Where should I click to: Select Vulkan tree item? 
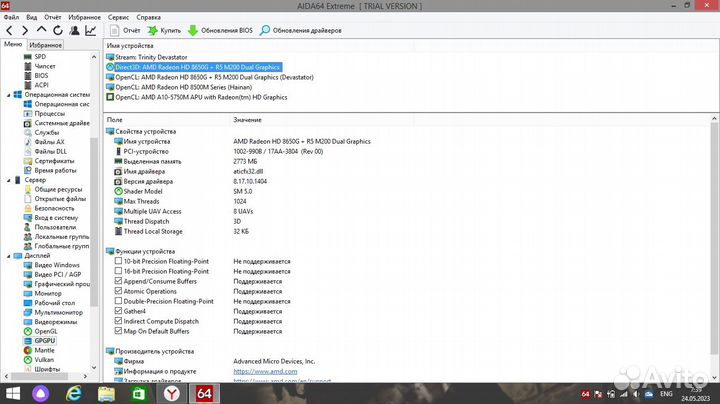click(44, 360)
